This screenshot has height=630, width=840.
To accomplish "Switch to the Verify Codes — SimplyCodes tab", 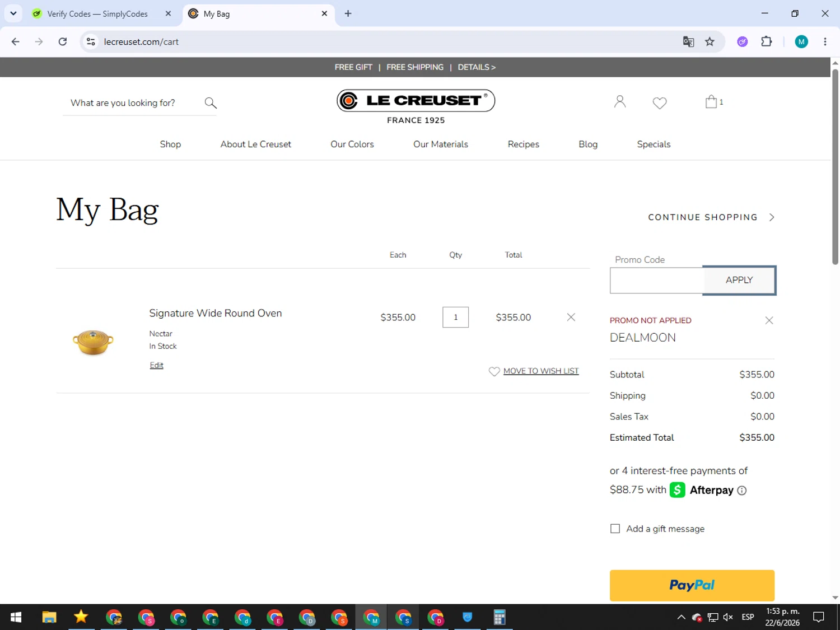I will (97, 13).
